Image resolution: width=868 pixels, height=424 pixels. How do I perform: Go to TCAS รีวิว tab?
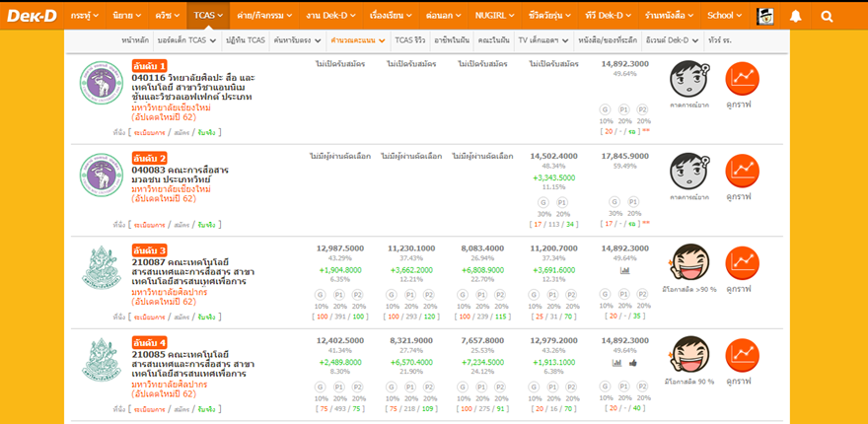pos(410,40)
